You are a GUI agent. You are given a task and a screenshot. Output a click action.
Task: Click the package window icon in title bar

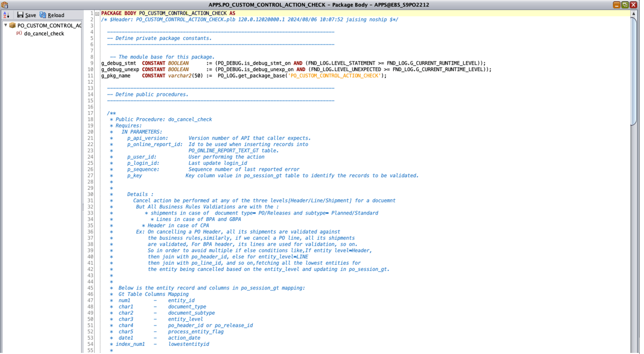point(4,5)
